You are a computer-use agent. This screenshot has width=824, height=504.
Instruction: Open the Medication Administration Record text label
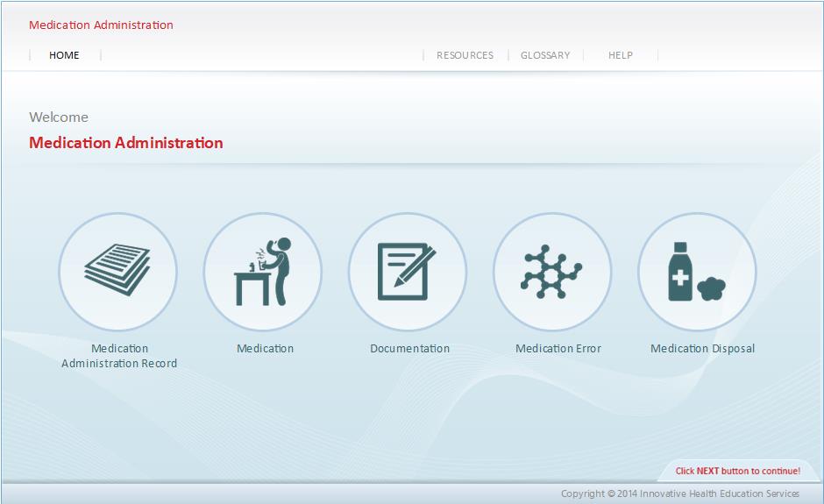pos(119,356)
